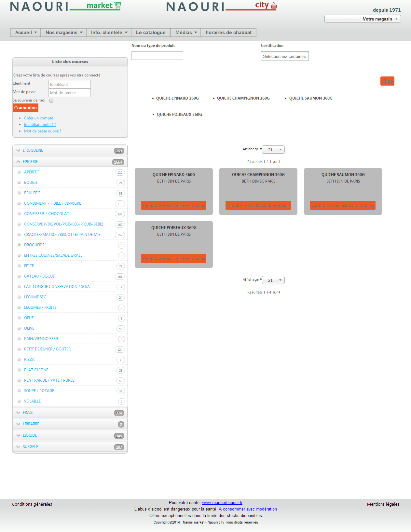Select CONFISERIE / CHOCOLAT radio button
This screenshot has height=532, width=411.
click(x=19, y=214)
